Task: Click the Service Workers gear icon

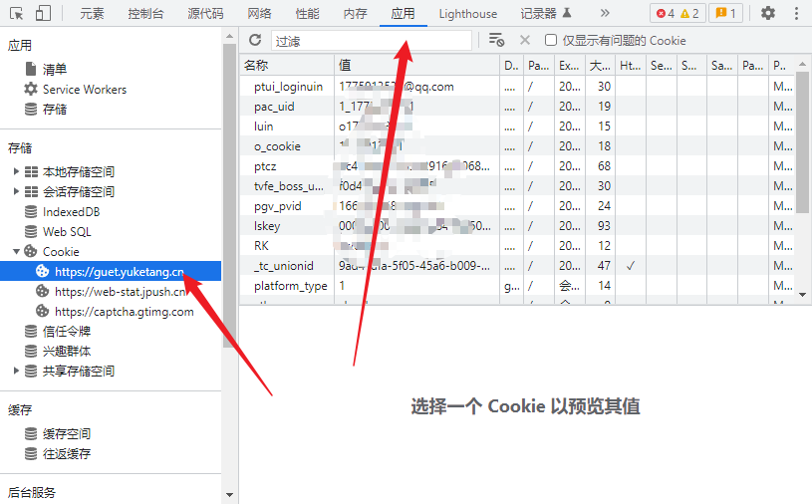Action: tap(31, 89)
